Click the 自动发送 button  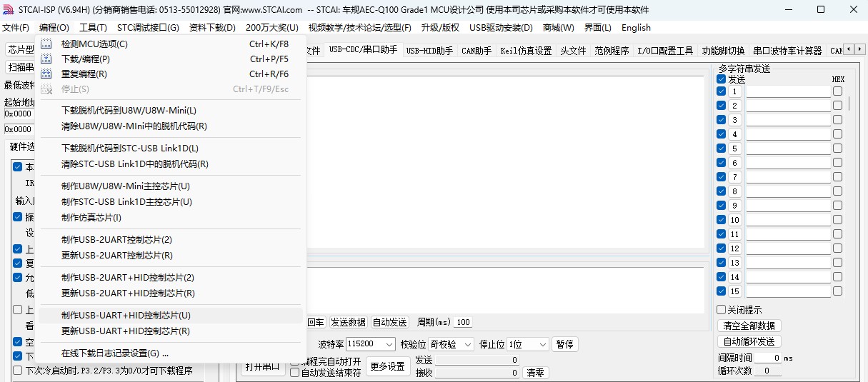pyautogui.click(x=389, y=322)
